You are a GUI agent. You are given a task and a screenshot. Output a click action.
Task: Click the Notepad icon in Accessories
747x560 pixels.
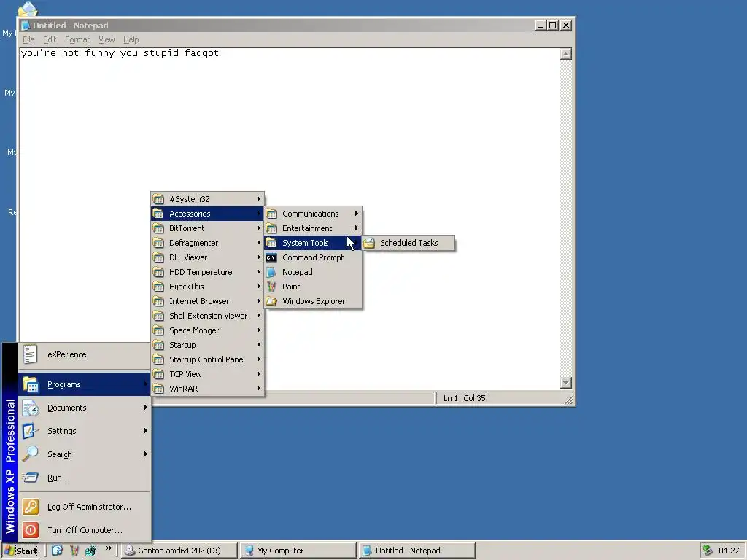pos(271,272)
